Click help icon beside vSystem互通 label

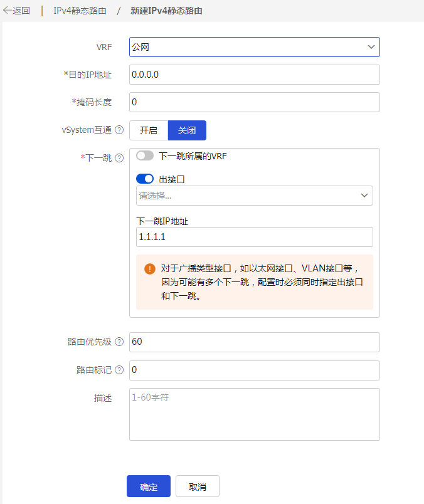point(119,130)
